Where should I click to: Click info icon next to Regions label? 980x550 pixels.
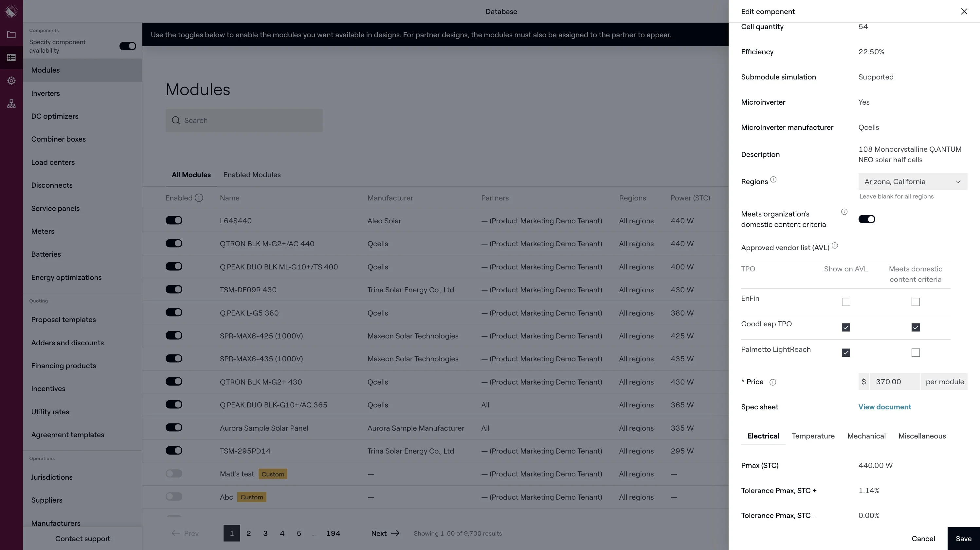point(773,180)
